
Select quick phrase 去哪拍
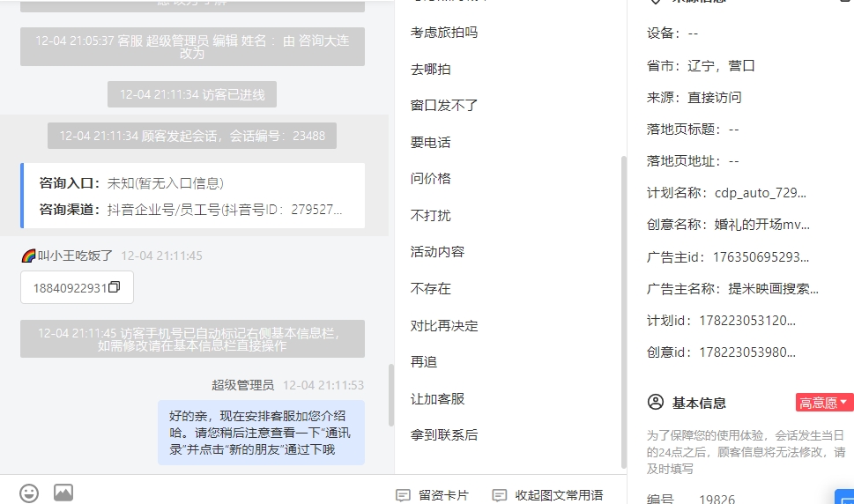430,70
